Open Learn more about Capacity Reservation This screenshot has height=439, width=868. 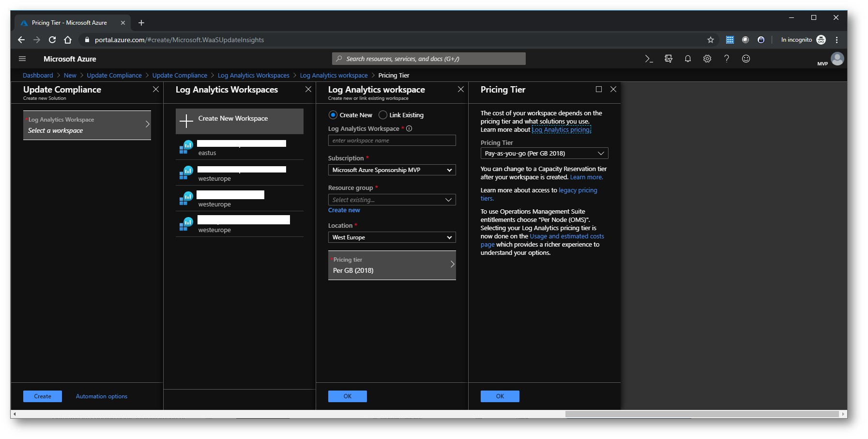587,177
